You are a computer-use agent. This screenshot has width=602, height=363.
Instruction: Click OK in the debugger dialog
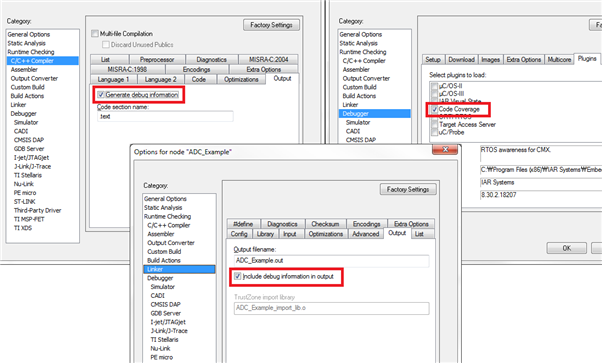[567, 248]
